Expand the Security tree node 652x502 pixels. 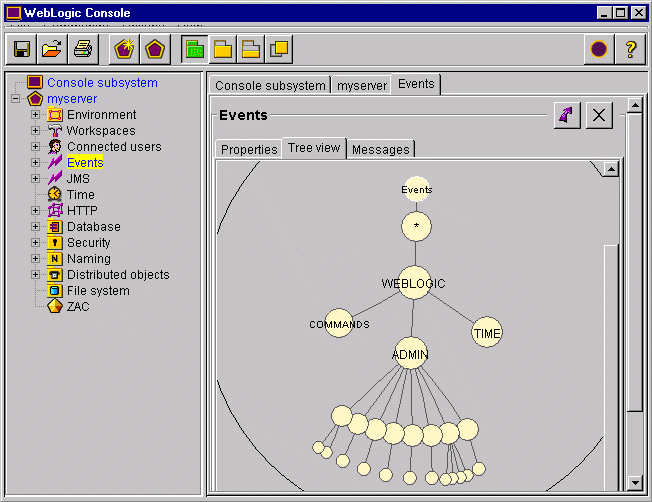(x=35, y=242)
